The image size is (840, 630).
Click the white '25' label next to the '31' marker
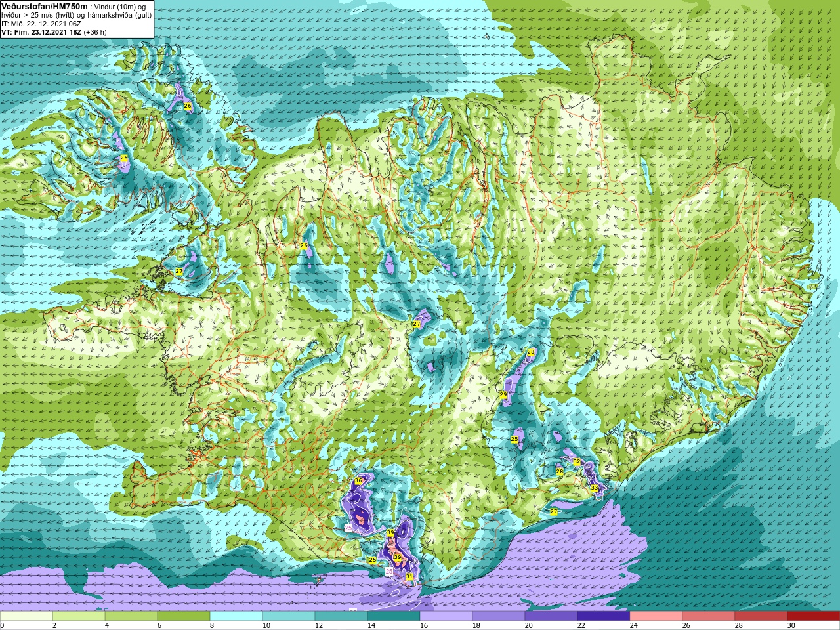[x=389, y=572]
